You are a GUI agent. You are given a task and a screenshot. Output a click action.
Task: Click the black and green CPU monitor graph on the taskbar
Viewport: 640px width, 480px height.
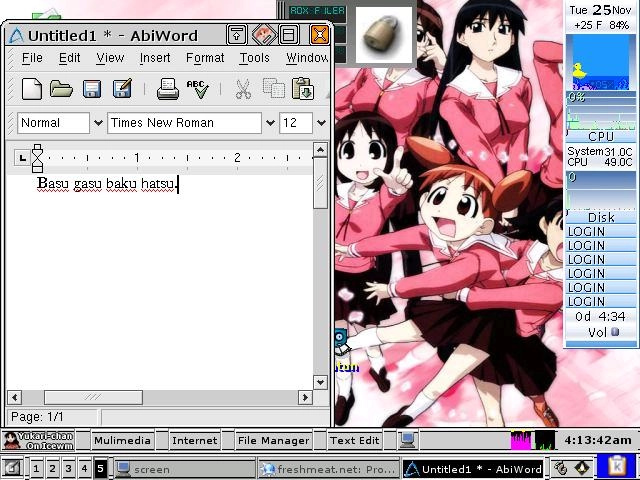click(x=545, y=440)
